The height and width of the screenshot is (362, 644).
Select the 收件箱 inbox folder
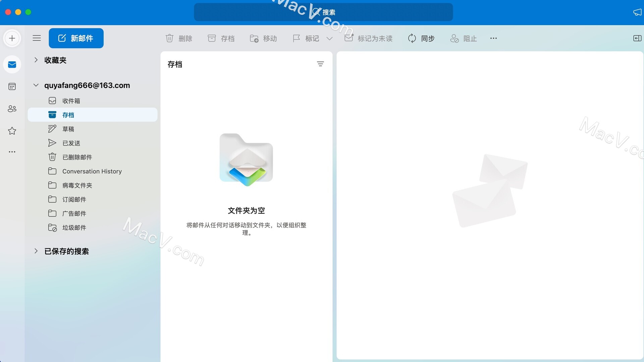point(71,101)
